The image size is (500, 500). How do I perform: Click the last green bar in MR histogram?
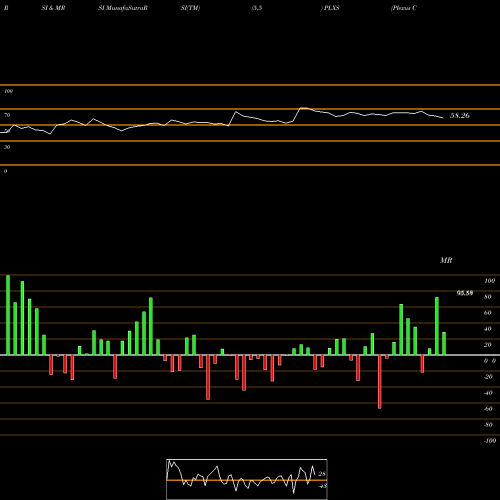point(444,343)
